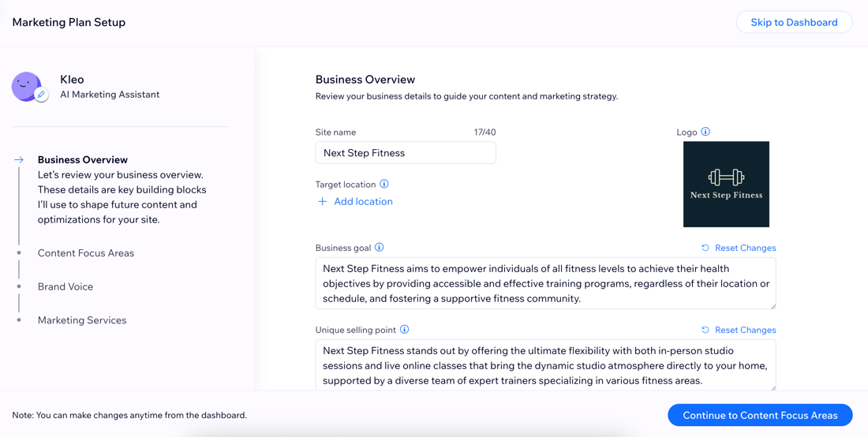This screenshot has height=437, width=868.
Task: Open the Brand Voice step
Action: (x=65, y=287)
